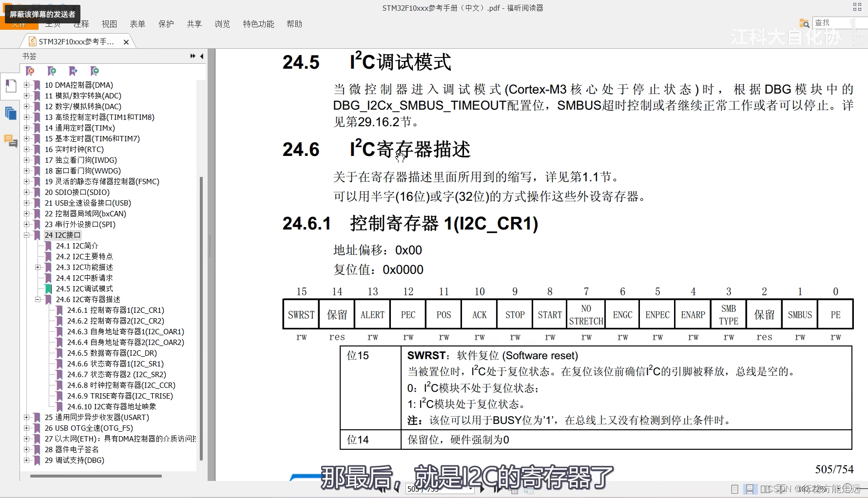Go to bookmark 24.6.5 数据寄存器(I2C_DR)
The height and width of the screenshot is (498, 868).
coord(112,353)
